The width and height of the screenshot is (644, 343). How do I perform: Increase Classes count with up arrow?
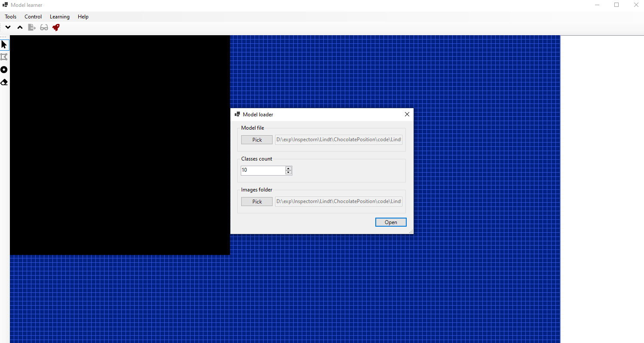click(288, 168)
